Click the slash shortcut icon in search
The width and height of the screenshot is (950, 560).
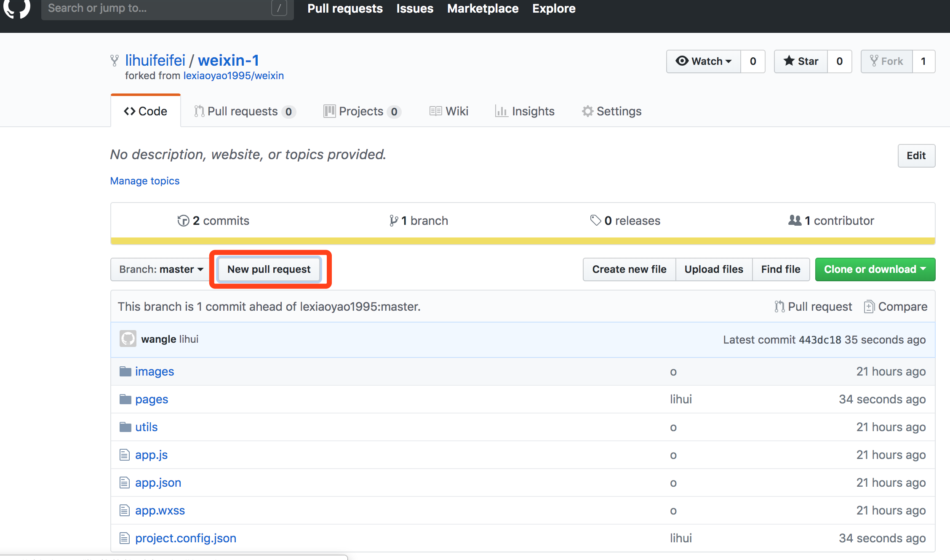click(x=279, y=8)
